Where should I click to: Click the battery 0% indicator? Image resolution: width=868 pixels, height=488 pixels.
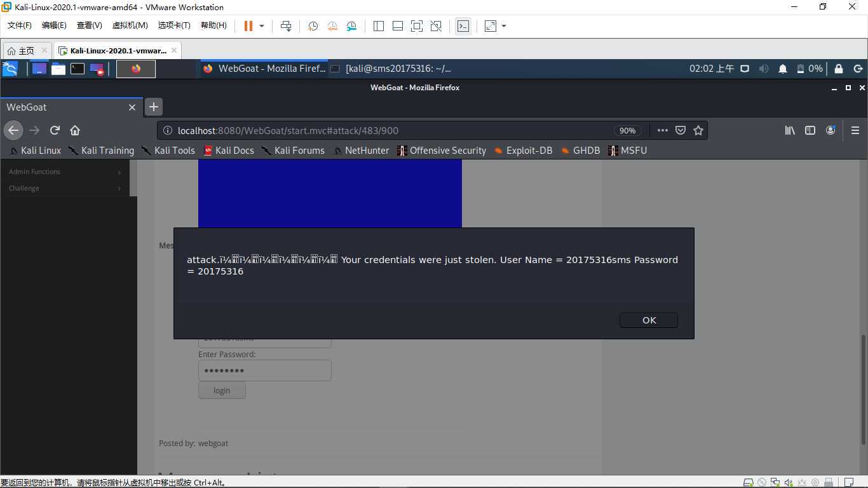pos(810,69)
